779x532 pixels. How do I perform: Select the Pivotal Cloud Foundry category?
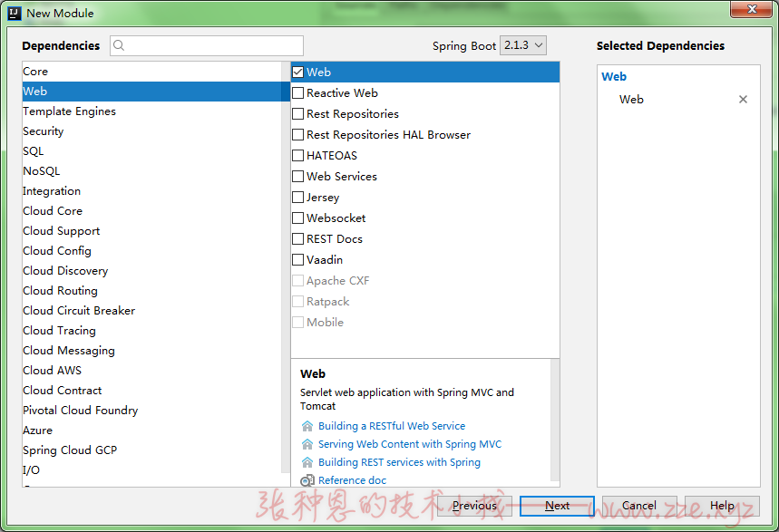click(x=152, y=411)
